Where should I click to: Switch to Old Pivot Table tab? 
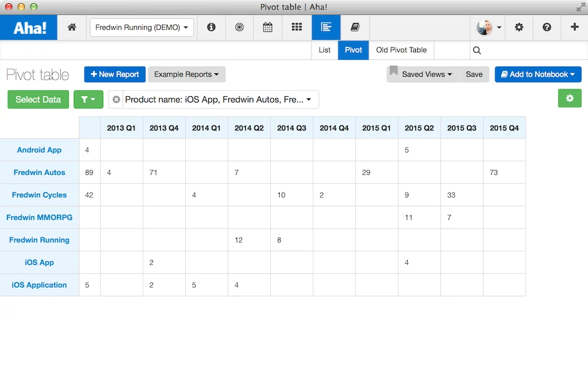[x=401, y=50]
